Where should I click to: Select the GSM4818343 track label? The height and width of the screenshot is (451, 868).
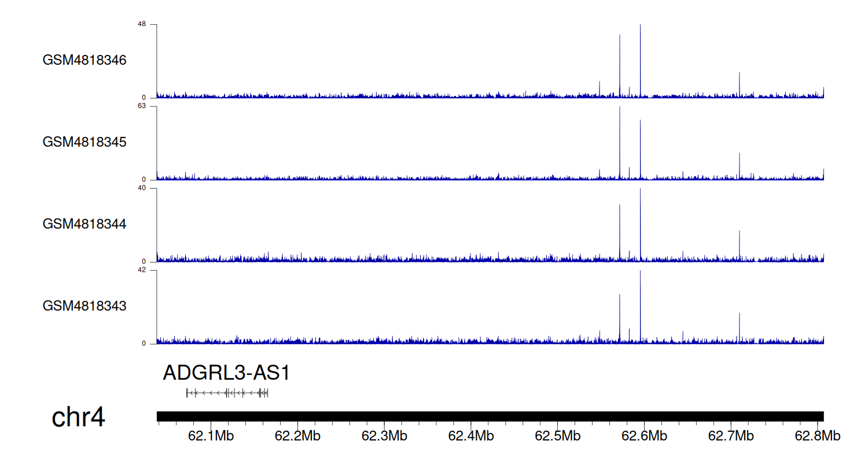pyautogui.click(x=84, y=305)
